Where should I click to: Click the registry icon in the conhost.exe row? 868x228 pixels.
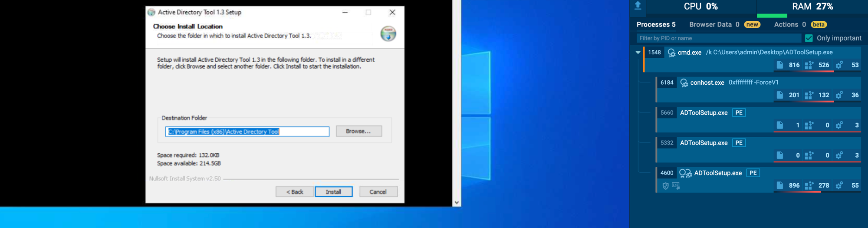tap(809, 95)
